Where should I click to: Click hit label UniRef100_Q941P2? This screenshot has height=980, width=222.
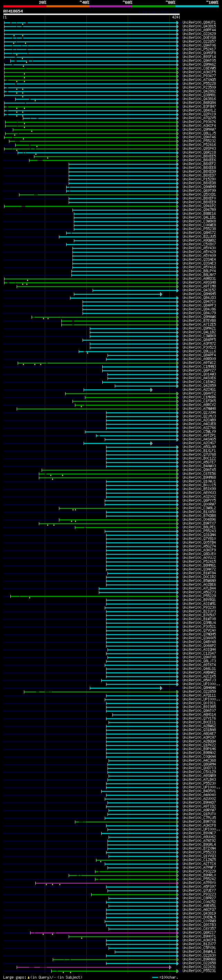click(199, 206)
